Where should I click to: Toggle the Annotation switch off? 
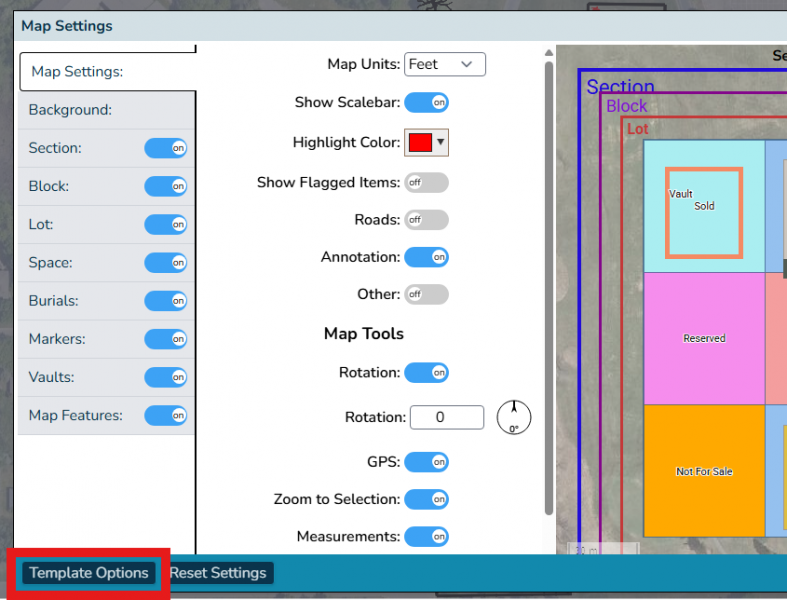click(x=426, y=257)
